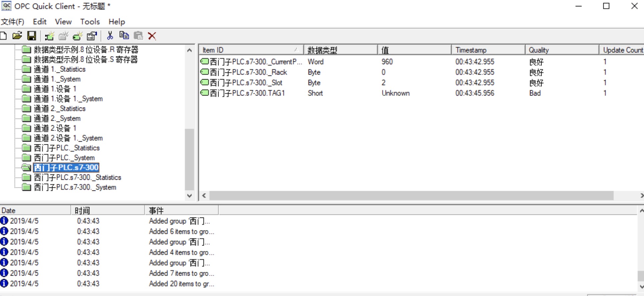Click the 时间 column header in the log
The height and width of the screenshot is (296, 644).
pyautogui.click(x=108, y=210)
